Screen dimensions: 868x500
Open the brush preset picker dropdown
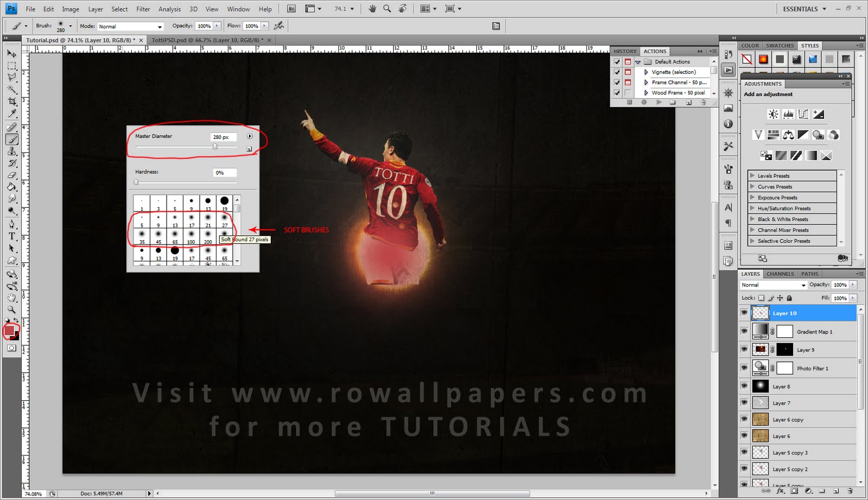pyautogui.click(x=70, y=25)
